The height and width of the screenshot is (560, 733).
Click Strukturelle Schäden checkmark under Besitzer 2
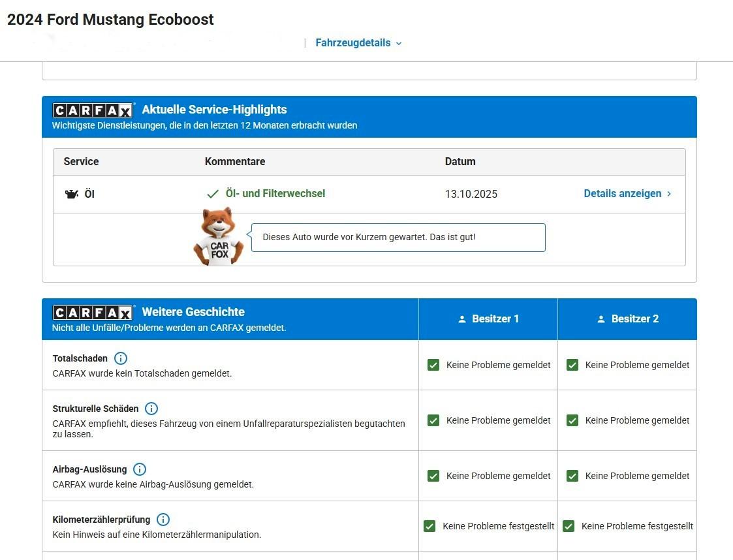(572, 420)
